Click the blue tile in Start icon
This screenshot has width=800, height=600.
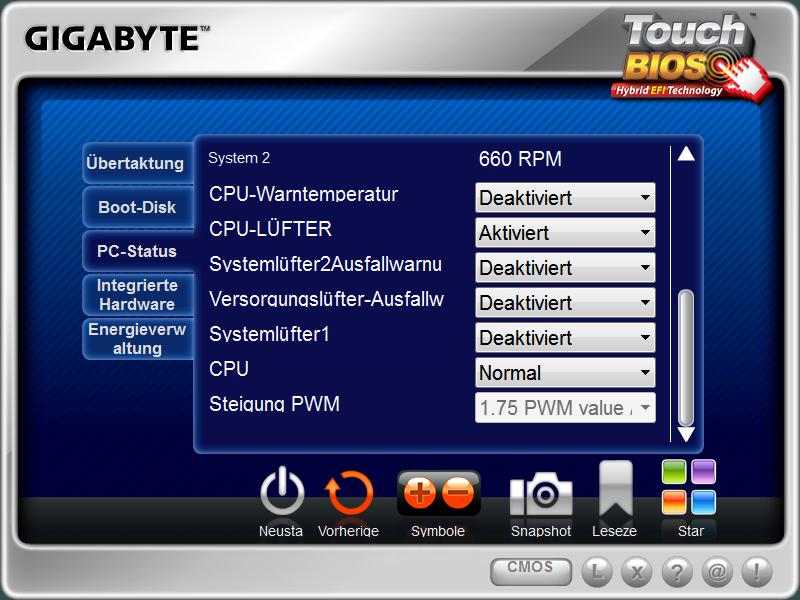(x=704, y=503)
